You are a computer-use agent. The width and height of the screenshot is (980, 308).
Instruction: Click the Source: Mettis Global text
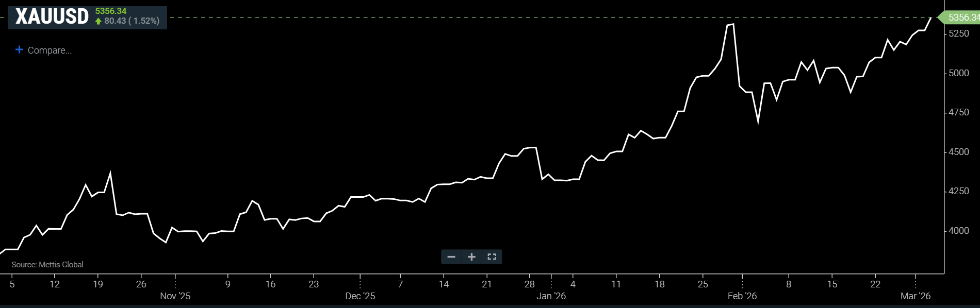pos(47,265)
